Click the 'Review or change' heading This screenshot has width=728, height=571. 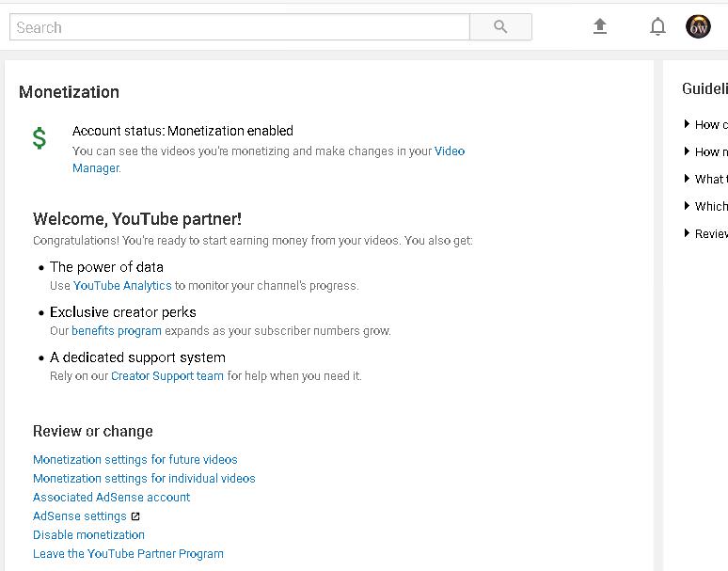(x=93, y=431)
